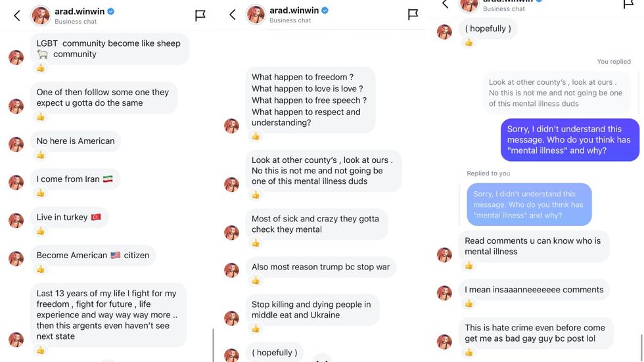Tap thumbs-up under "Live in turkey" message
The width and height of the screenshot is (644, 362).
click(x=41, y=231)
